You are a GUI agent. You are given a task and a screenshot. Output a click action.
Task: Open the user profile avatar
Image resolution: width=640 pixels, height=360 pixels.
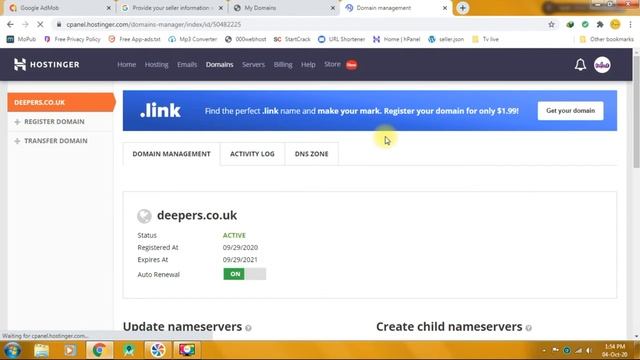pos(602,64)
